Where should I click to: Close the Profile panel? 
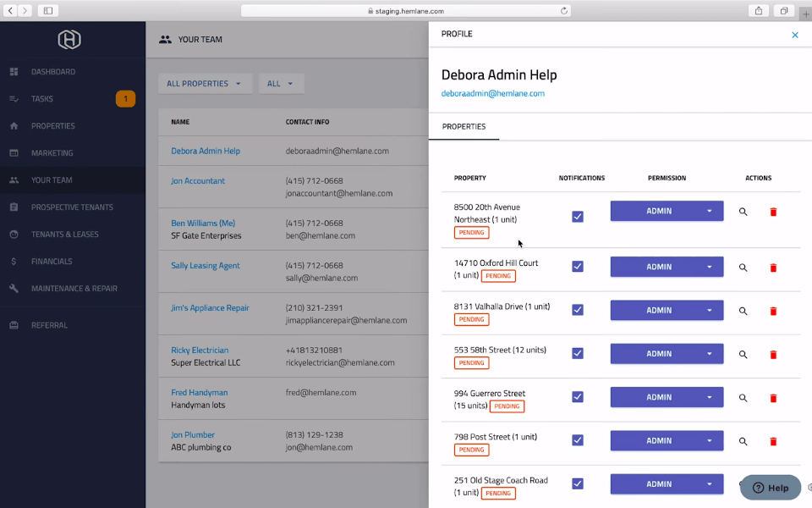tap(795, 35)
